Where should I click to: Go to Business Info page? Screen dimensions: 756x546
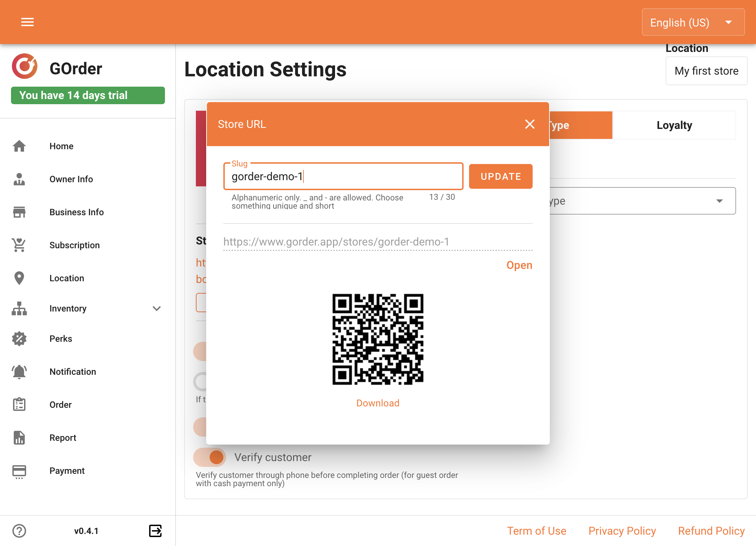pos(77,212)
